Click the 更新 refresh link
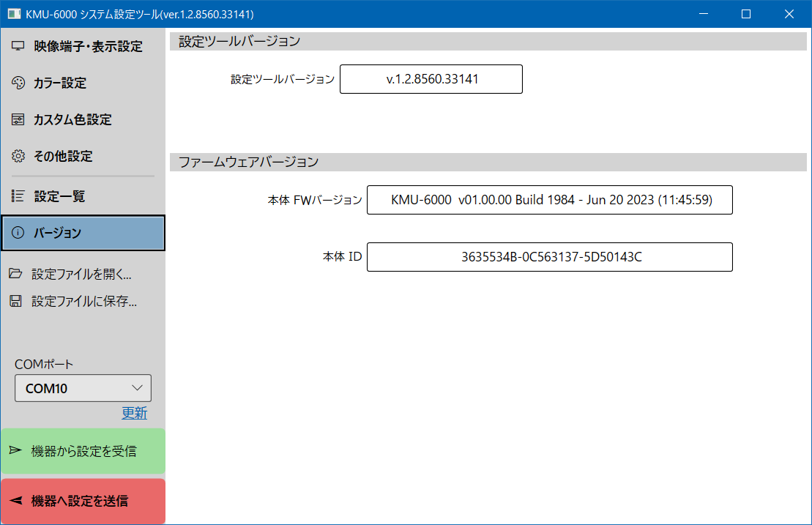This screenshot has width=812, height=525. click(x=134, y=413)
